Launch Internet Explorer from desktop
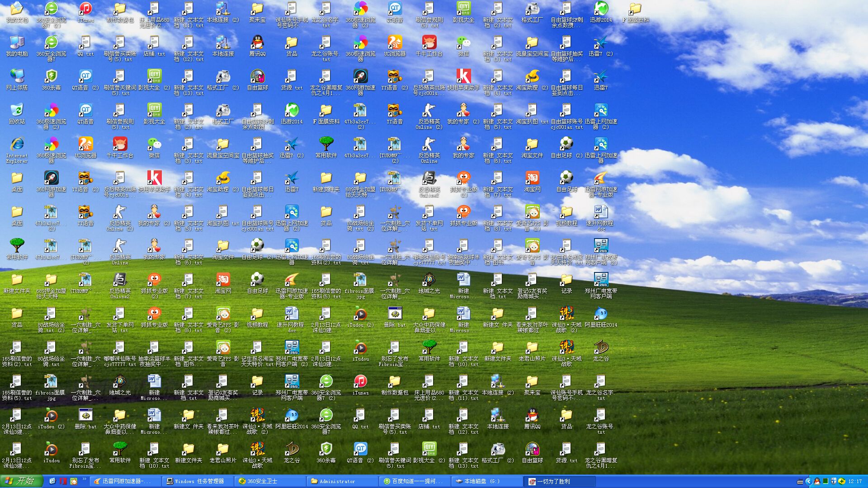 click(17, 145)
